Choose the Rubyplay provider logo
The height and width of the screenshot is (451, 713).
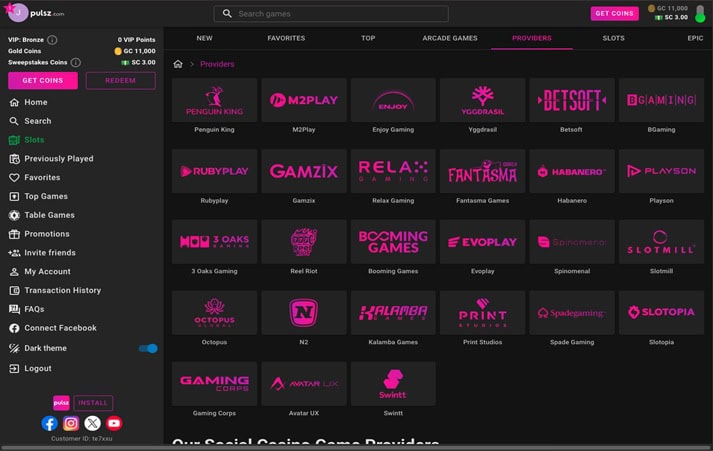point(214,171)
